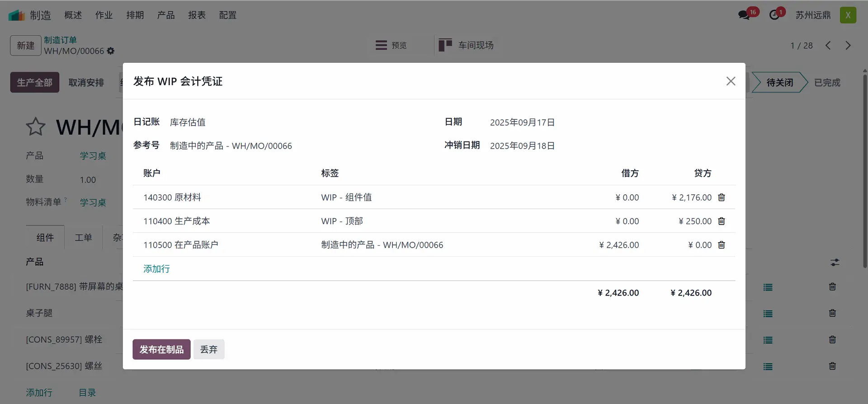Open the settings gear beside WH/MO/00066

(111, 51)
